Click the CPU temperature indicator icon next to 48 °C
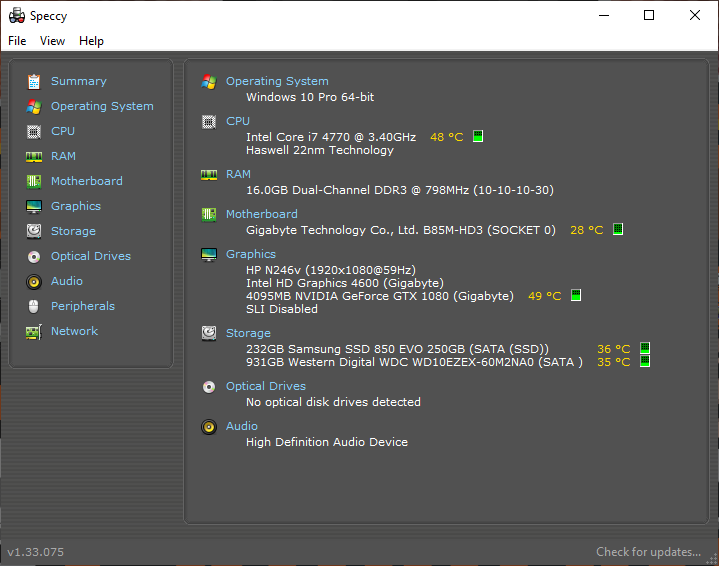 [x=478, y=136]
